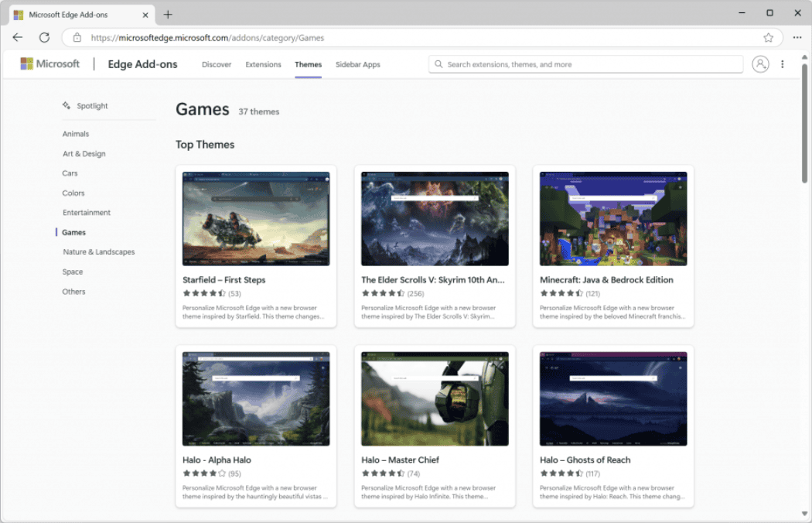The height and width of the screenshot is (523, 812).
Task: Click the Microsoft logo
Action: 49,63
